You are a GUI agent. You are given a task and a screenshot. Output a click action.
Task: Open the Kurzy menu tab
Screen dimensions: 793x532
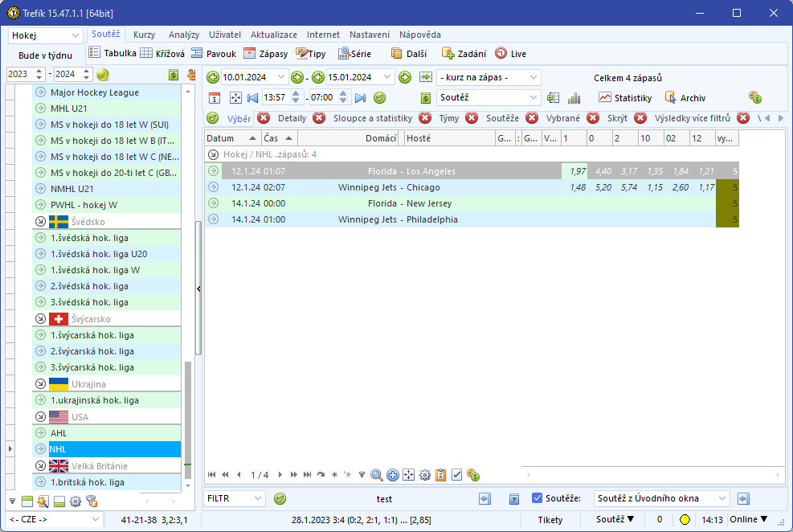point(144,35)
